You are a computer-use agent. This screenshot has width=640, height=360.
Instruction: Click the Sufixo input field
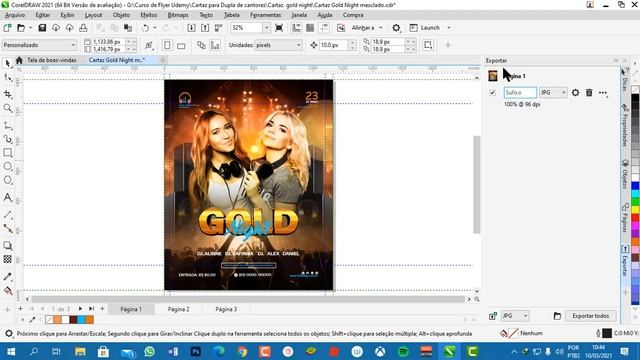point(520,93)
